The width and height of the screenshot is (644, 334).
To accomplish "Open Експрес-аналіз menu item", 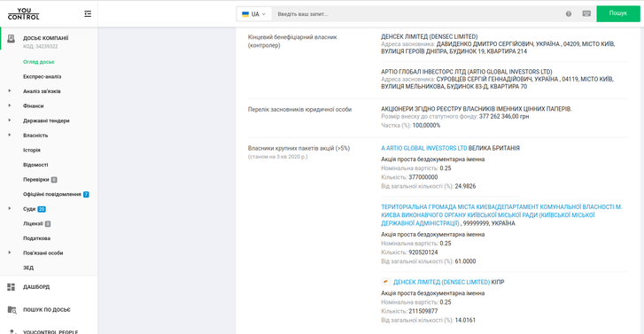I will click(42, 77).
